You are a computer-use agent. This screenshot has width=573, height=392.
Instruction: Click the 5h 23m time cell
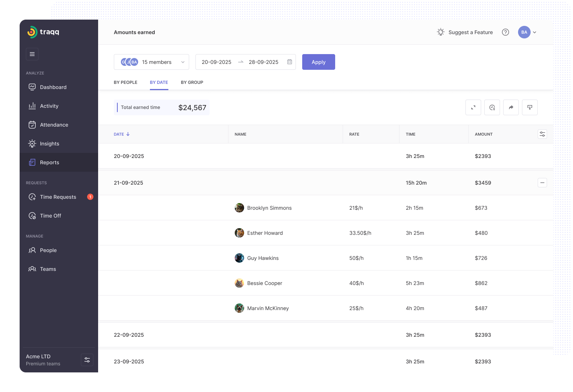coord(415,283)
